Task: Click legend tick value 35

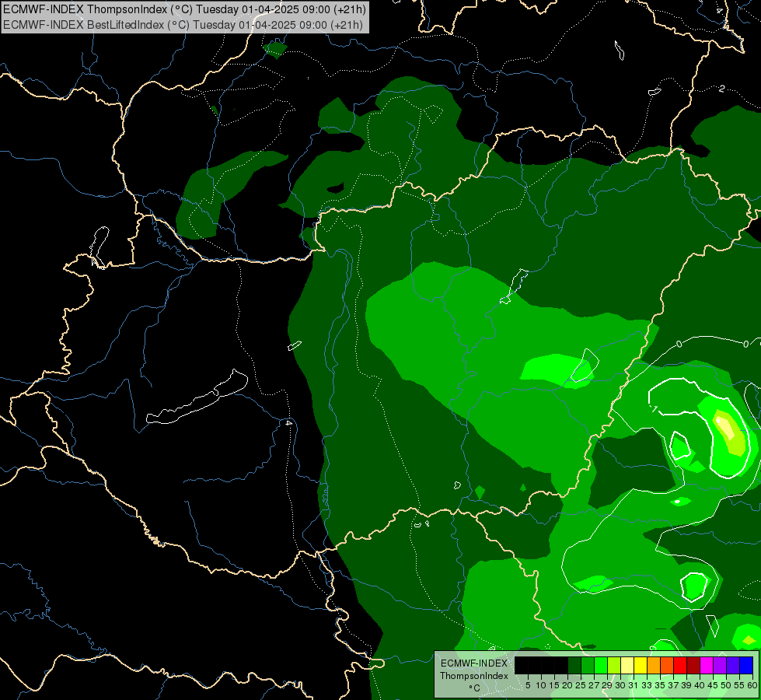Action: click(x=660, y=685)
